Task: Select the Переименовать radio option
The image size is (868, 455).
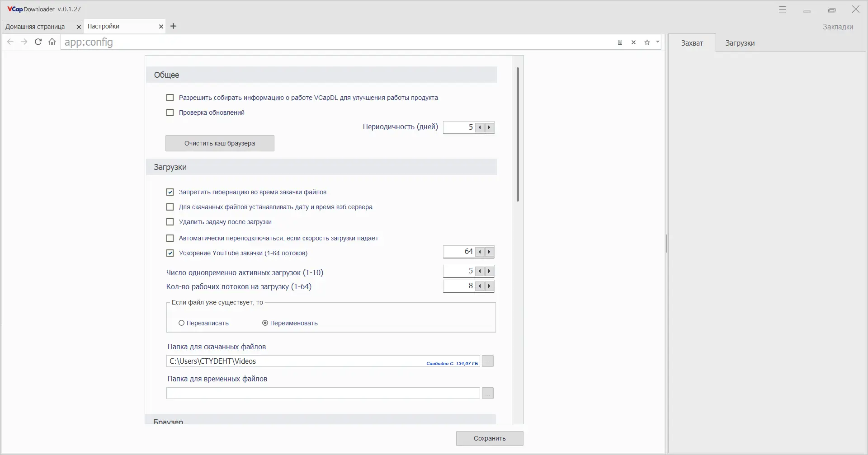Action: (265, 323)
